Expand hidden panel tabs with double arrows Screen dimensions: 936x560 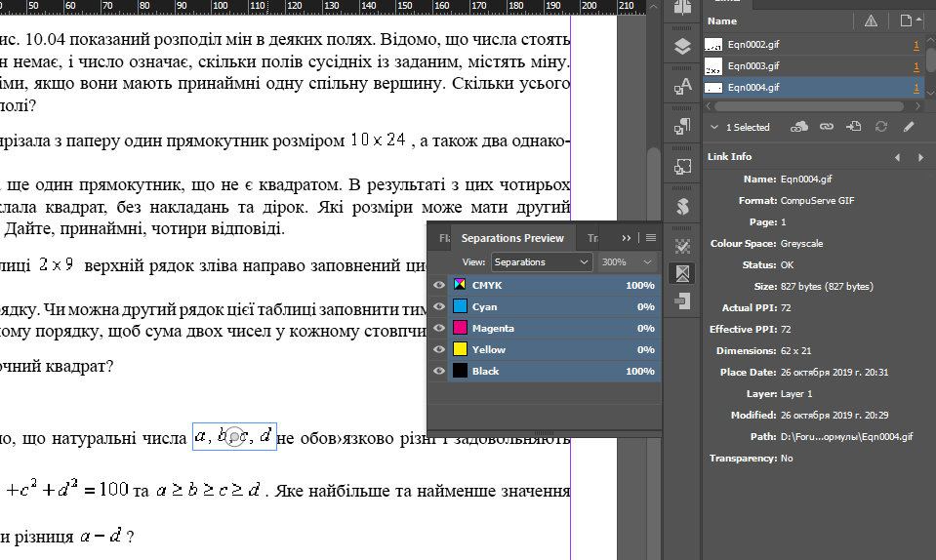click(x=627, y=237)
